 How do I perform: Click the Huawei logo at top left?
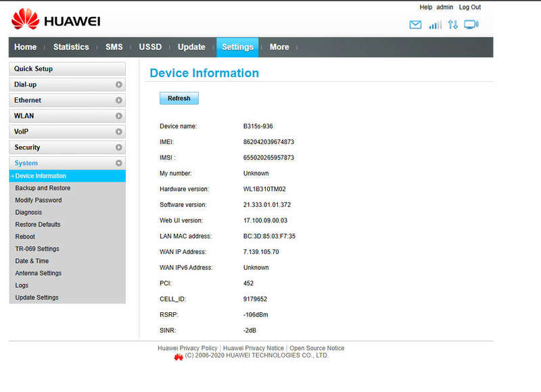pyautogui.click(x=56, y=20)
